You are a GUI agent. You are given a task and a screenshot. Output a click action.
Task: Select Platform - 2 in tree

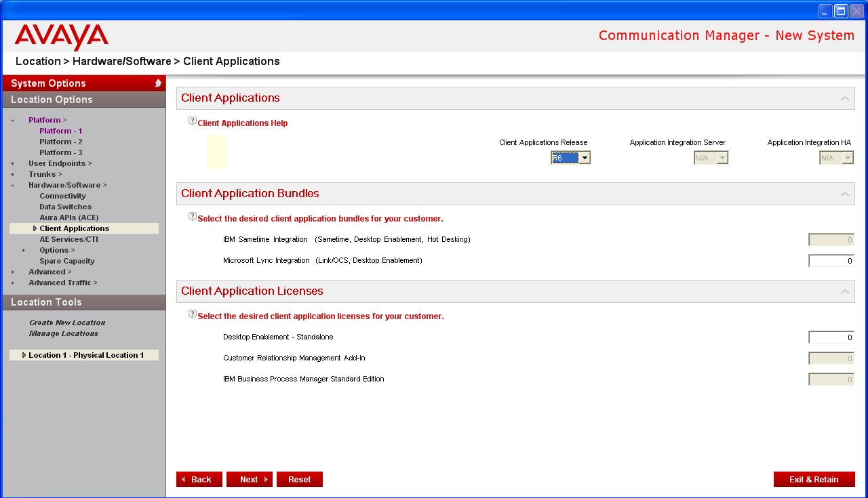tap(61, 142)
